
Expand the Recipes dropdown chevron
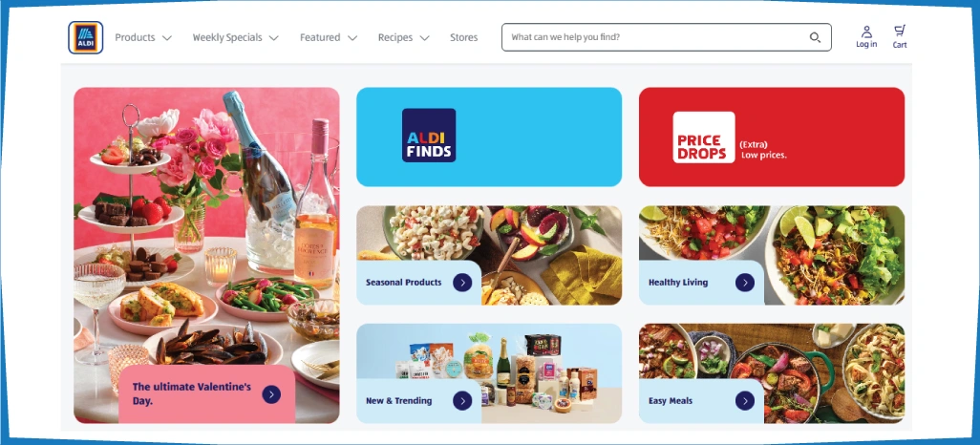424,38
